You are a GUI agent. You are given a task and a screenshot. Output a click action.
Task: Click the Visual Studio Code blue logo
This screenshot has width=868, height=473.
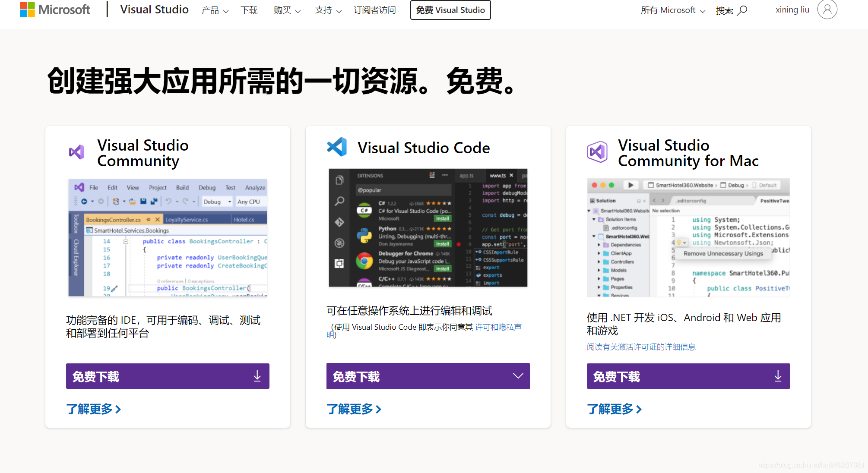(337, 147)
